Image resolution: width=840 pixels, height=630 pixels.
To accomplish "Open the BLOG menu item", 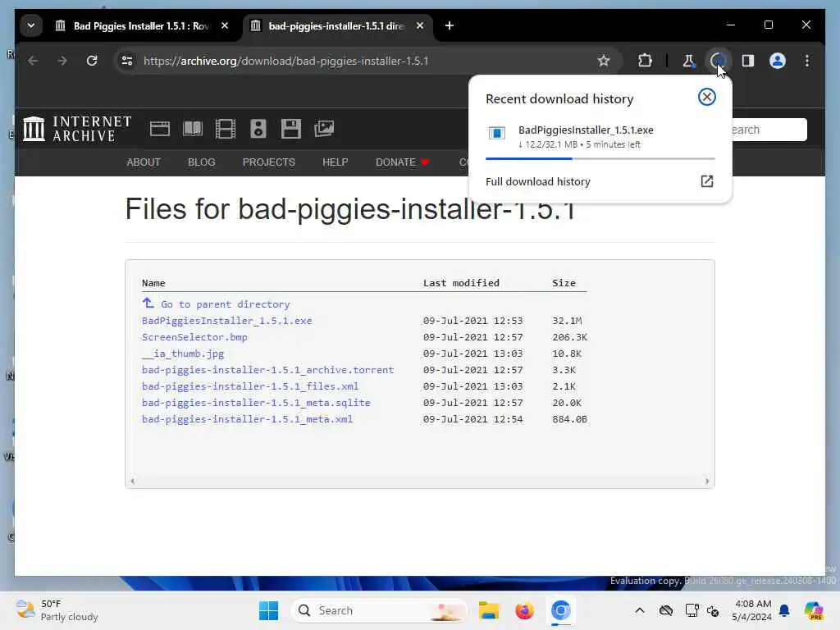I will coord(202,162).
